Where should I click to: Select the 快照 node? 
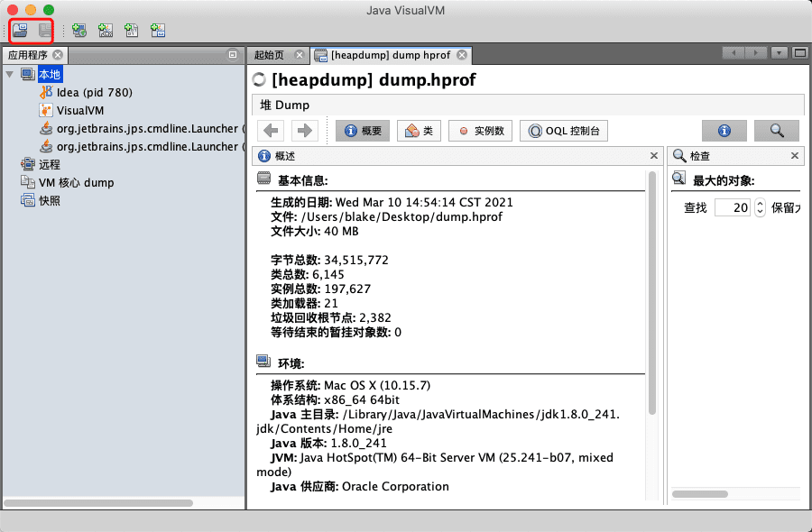coord(50,201)
